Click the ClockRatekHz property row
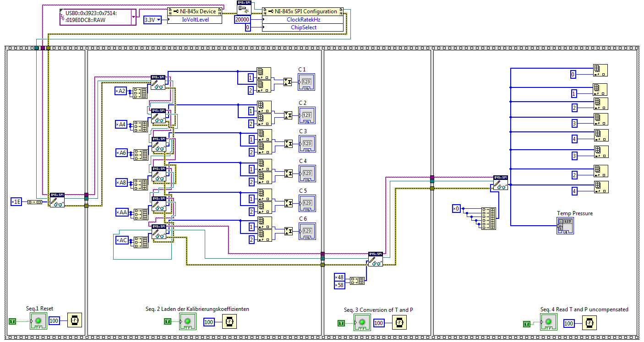 (x=303, y=20)
